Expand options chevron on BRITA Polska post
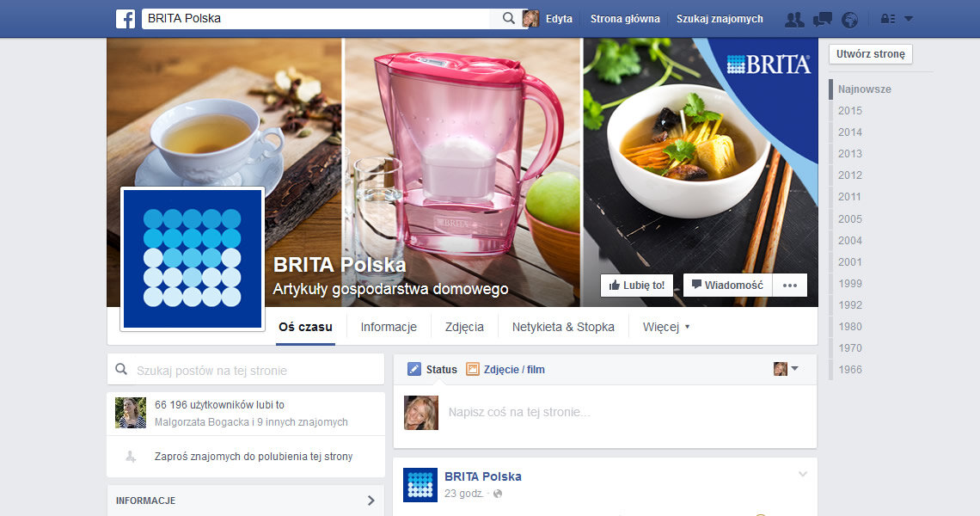Viewport: 980px width, 516px height. (803, 475)
